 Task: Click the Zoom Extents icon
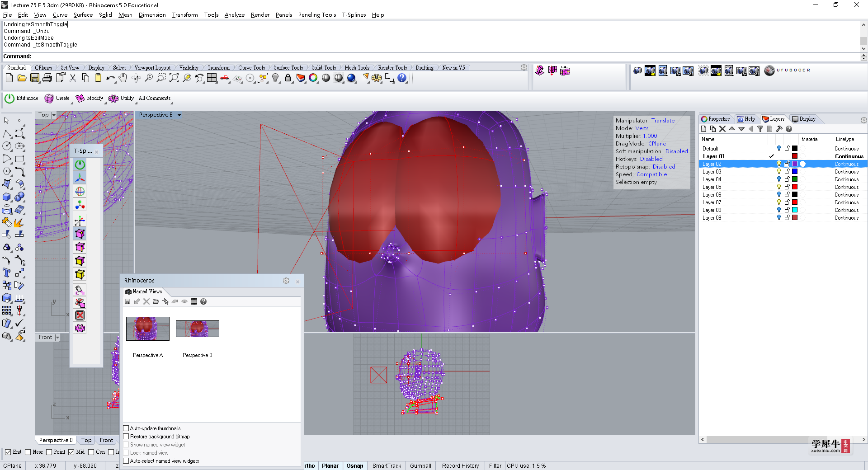tap(174, 78)
